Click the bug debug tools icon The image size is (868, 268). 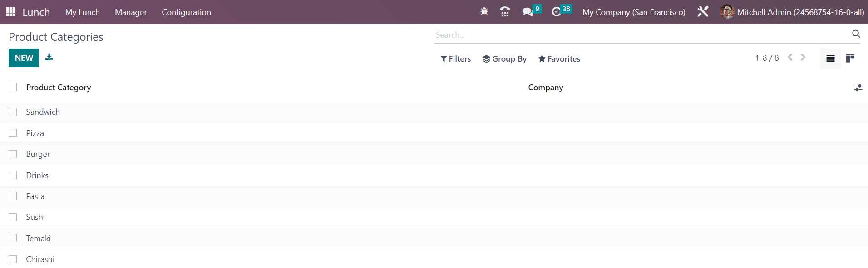pyautogui.click(x=484, y=11)
